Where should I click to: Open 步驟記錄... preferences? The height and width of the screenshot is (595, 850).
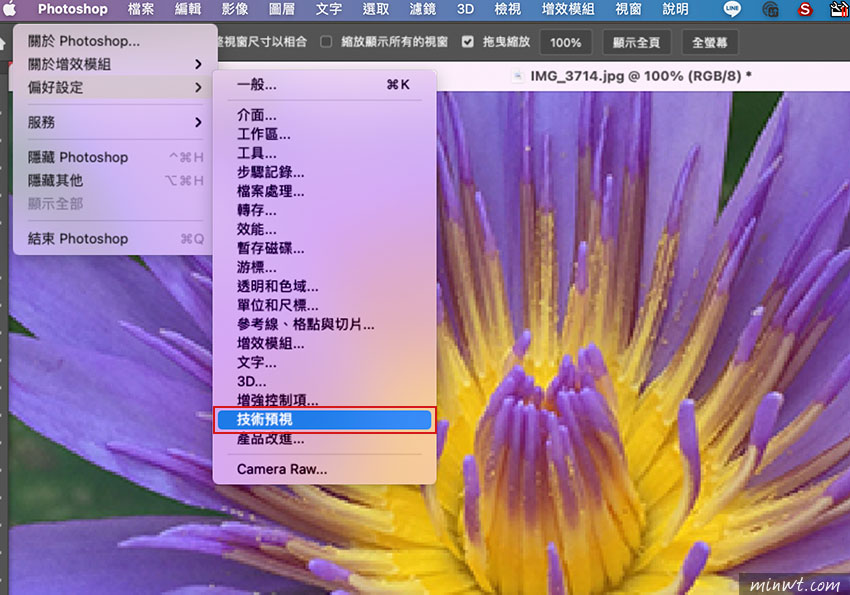(x=324, y=172)
